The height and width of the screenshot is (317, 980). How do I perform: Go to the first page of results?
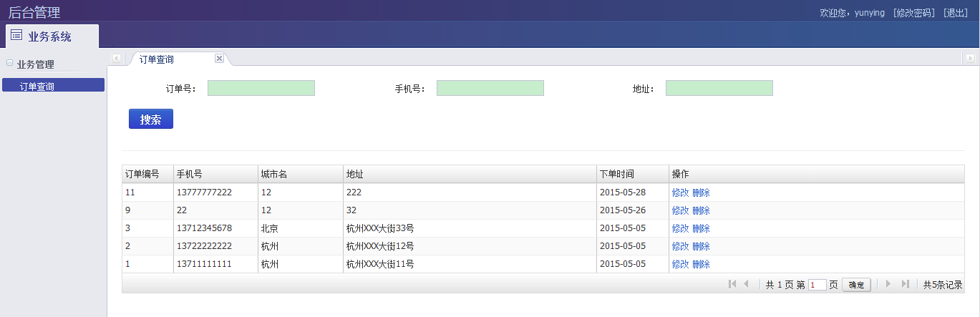click(x=732, y=284)
